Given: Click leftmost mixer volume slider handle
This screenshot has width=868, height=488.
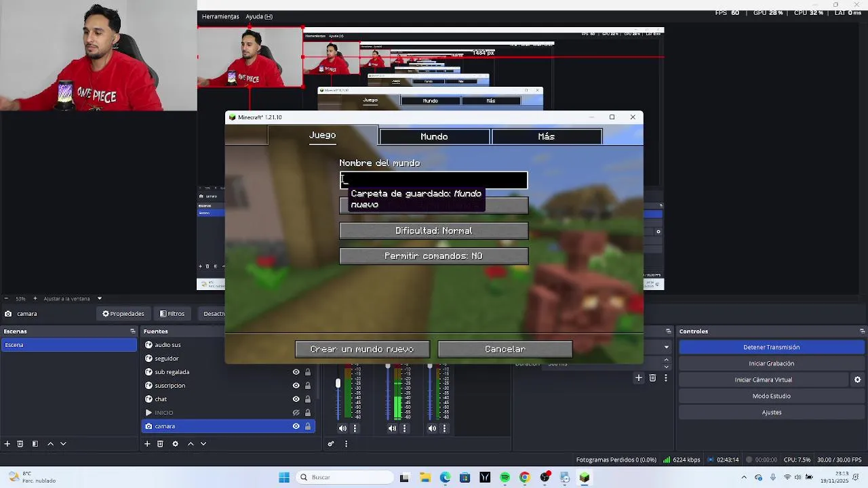Looking at the screenshot, I should [x=338, y=384].
